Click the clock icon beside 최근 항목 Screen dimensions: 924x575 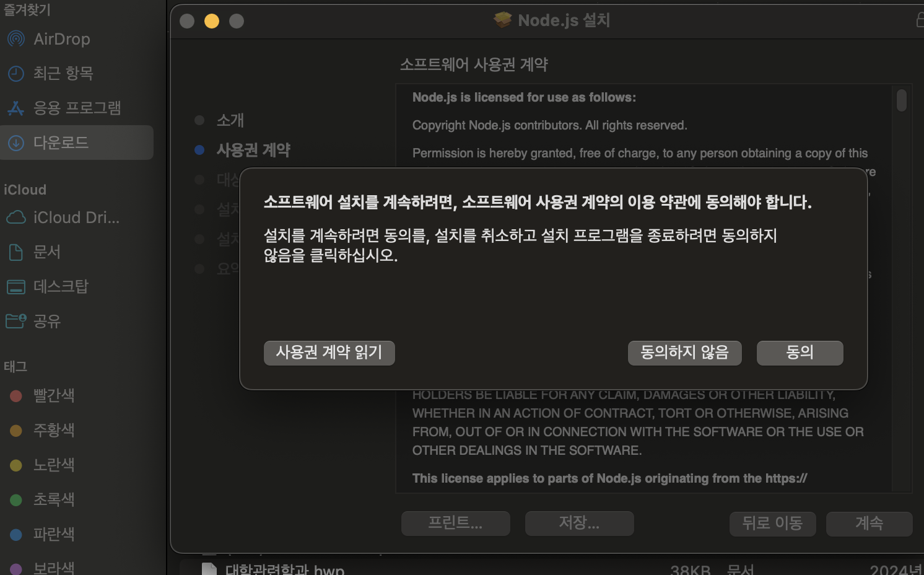(15, 74)
